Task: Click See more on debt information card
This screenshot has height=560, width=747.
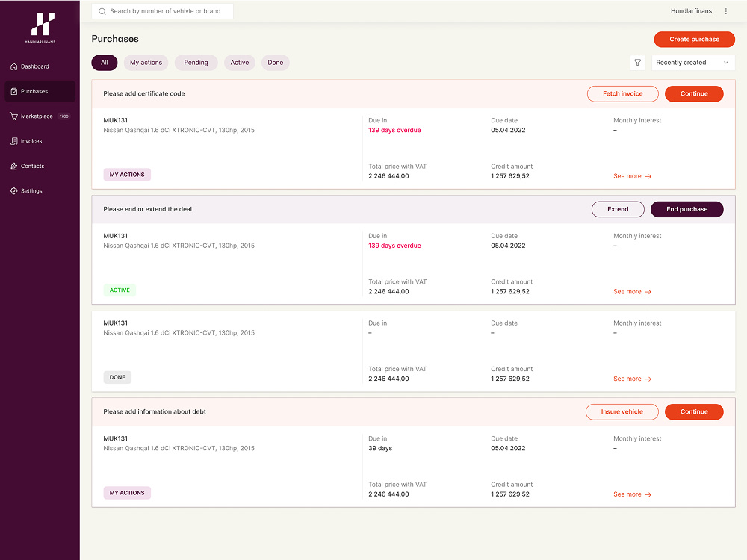Action: pos(632,494)
